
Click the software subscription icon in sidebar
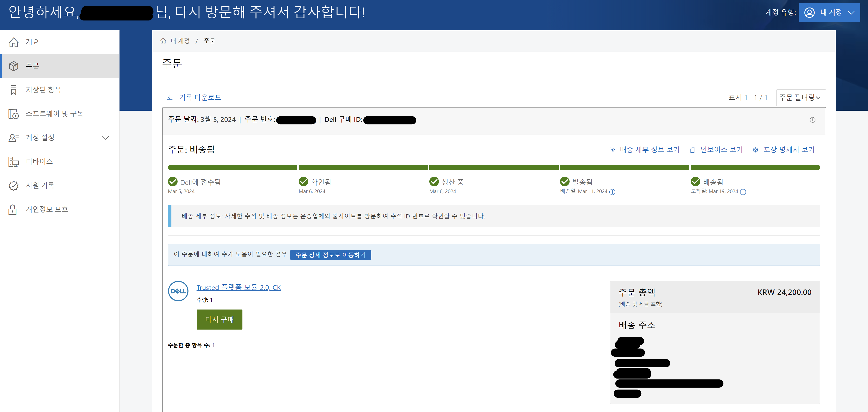[x=13, y=114]
